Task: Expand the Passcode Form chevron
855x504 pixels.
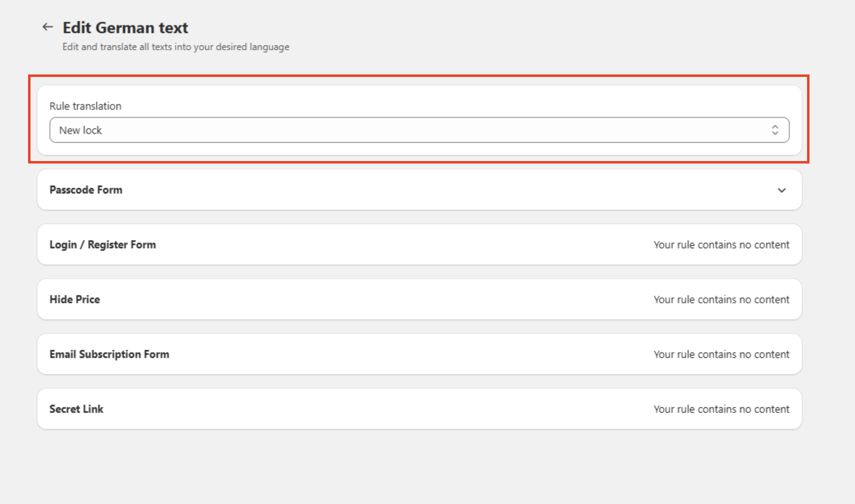Action: click(781, 190)
